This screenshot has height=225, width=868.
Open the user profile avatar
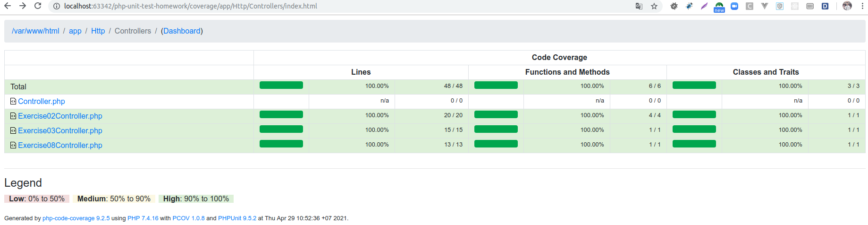pyautogui.click(x=847, y=6)
